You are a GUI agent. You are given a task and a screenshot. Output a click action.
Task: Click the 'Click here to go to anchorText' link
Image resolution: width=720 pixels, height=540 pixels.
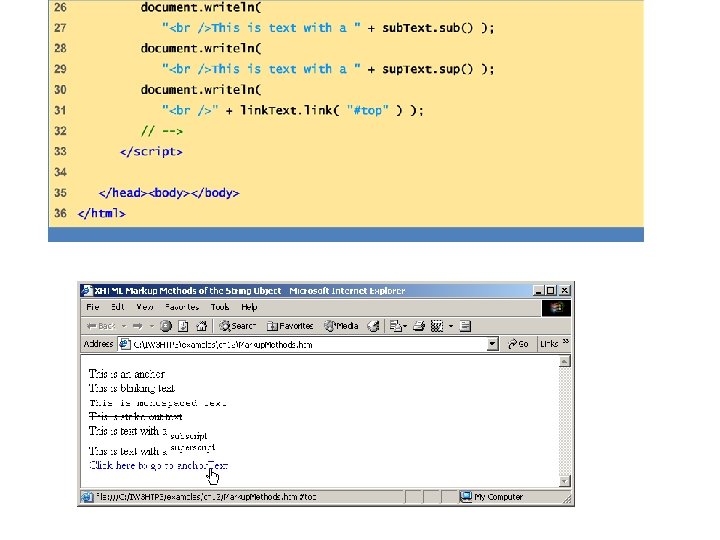(x=158, y=465)
